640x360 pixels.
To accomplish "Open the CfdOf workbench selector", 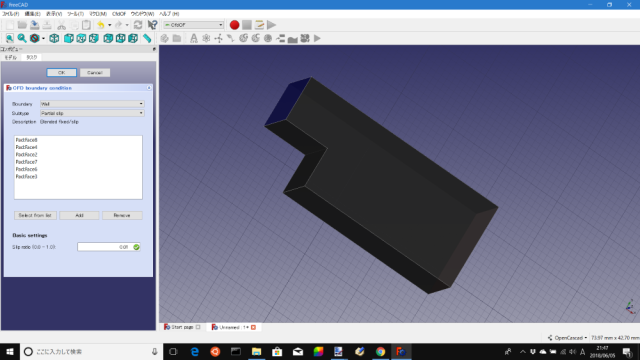I will 193,25.
